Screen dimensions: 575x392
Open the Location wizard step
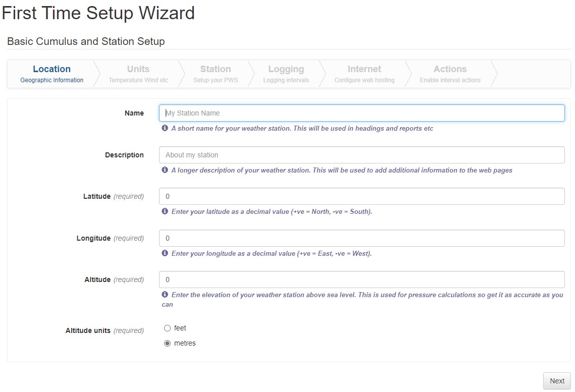[x=51, y=74]
